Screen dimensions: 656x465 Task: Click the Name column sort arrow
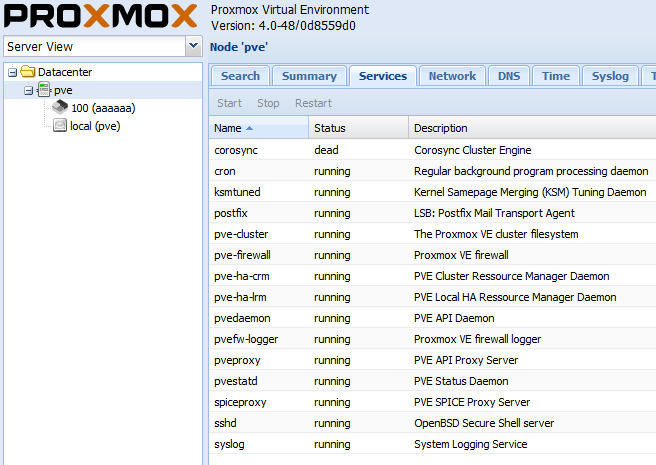(249, 128)
